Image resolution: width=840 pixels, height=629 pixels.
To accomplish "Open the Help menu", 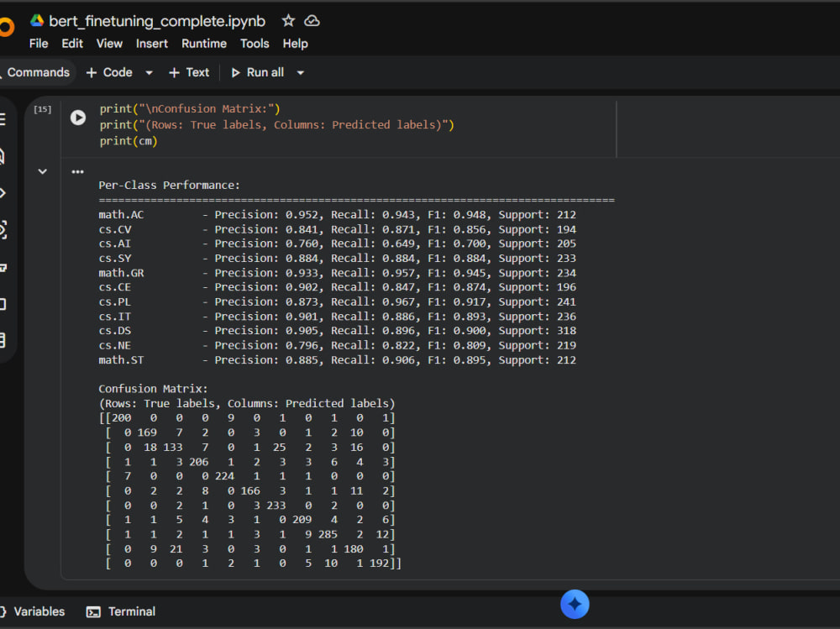I will click(x=295, y=44).
